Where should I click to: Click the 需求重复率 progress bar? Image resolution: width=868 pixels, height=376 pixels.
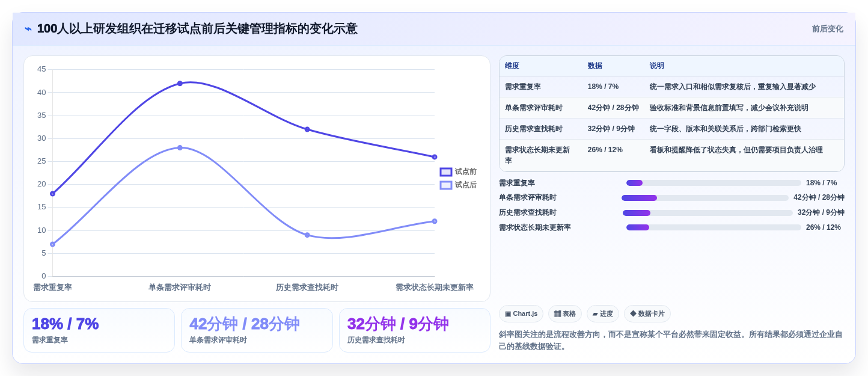point(714,183)
